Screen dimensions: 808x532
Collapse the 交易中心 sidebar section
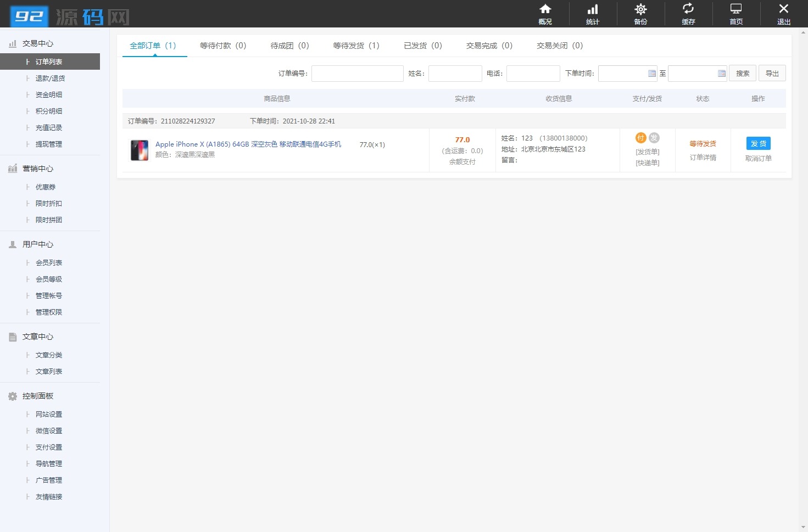pyautogui.click(x=37, y=43)
